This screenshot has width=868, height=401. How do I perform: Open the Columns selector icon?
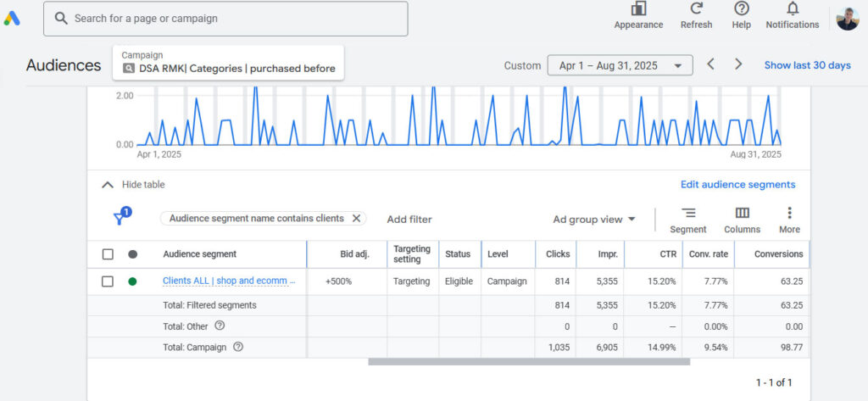742,214
